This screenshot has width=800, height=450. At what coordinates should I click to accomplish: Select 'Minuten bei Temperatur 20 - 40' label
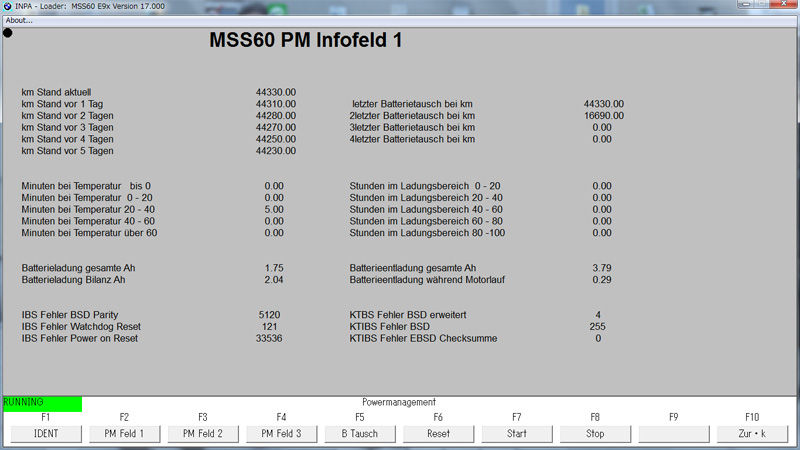coord(88,210)
